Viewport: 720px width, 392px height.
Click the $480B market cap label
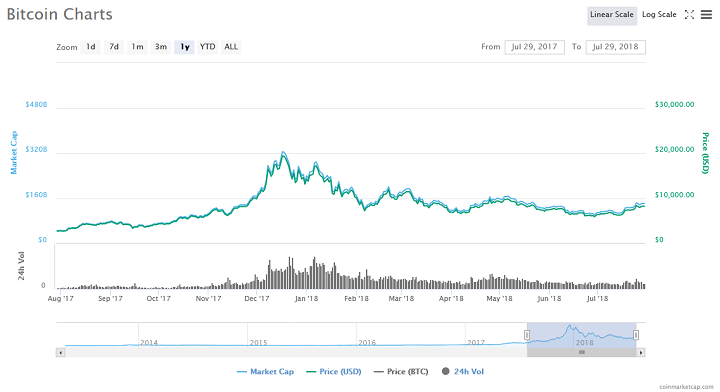pyautogui.click(x=36, y=104)
